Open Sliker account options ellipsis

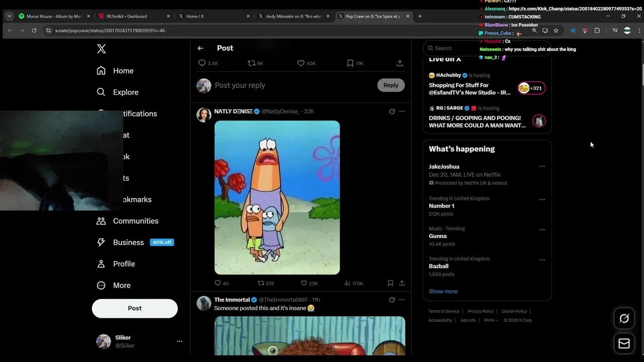click(x=179, y=341)
